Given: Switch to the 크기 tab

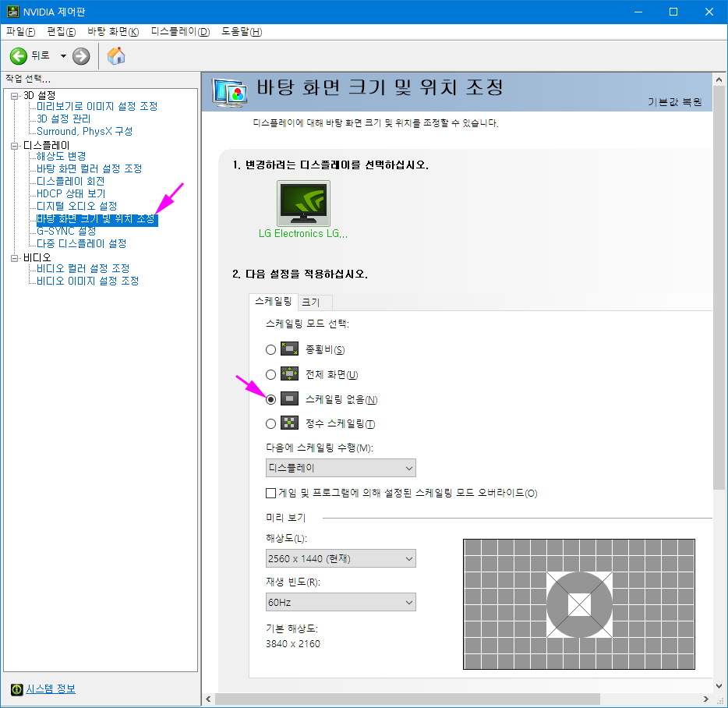Looking at the screenshot, I should [315, 303].
